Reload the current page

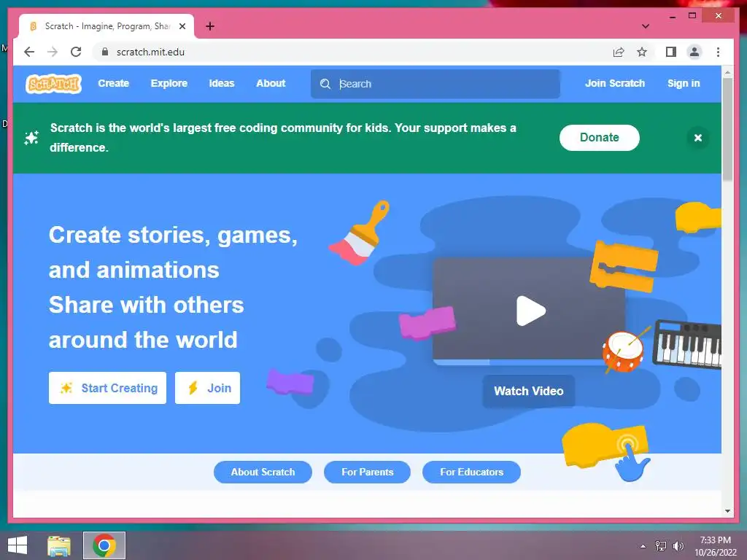coord(76,52)
